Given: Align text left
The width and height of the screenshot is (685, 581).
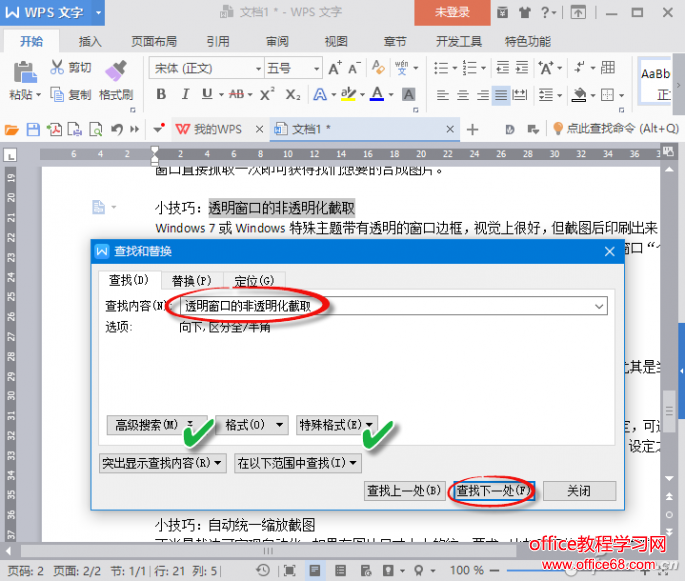Looking at the screenshot, I should tap(443, 95).
